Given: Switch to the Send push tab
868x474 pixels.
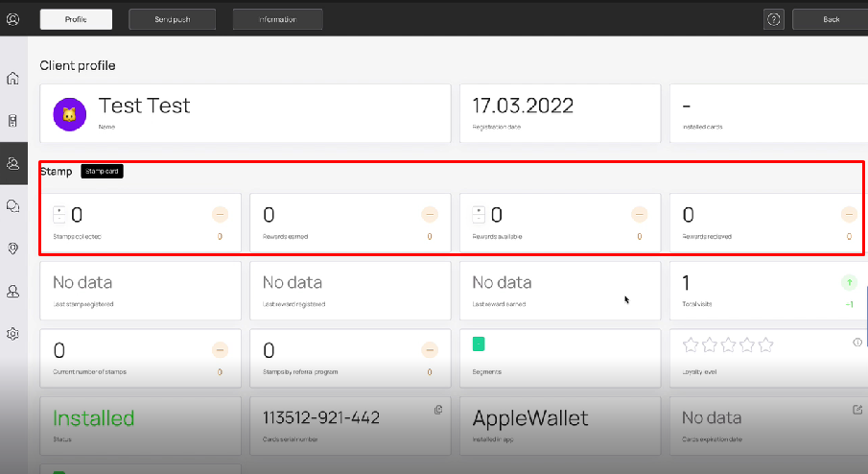Looking at the screenshot, I should [172, 19].
